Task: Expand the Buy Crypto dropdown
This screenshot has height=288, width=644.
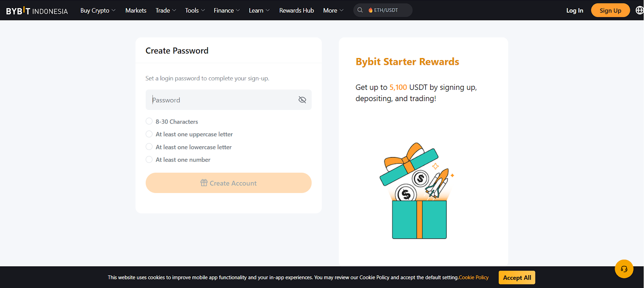Action: point(98,10)
